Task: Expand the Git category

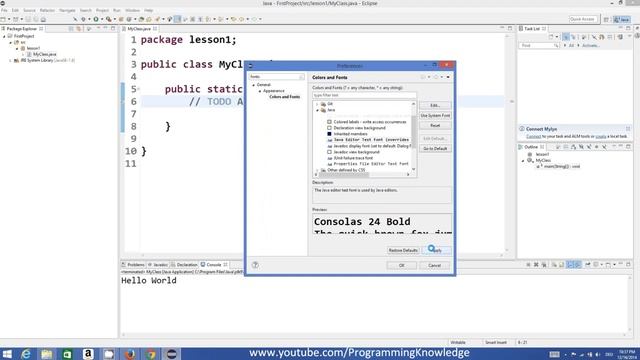Action: pos(317,104)
